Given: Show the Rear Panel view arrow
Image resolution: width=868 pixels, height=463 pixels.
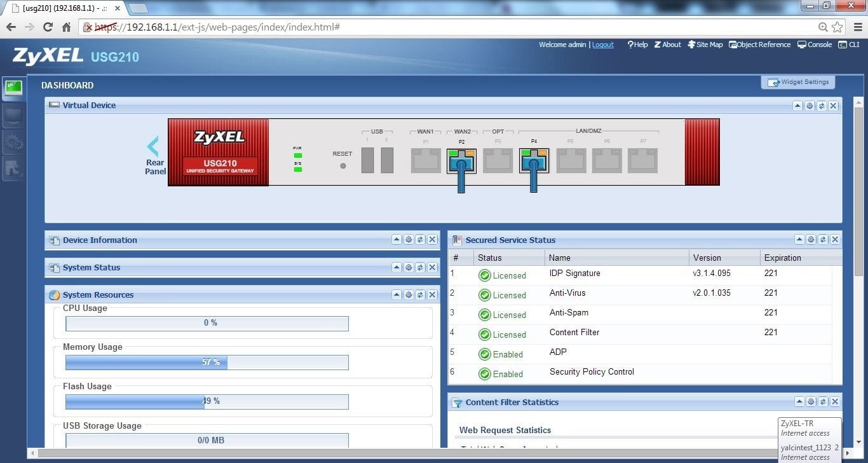Looking at the screenshot, I should click(x=153, y=146).
